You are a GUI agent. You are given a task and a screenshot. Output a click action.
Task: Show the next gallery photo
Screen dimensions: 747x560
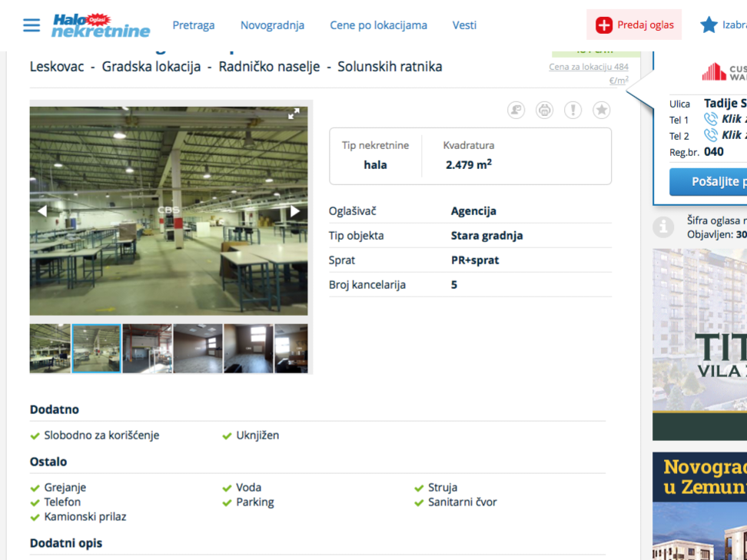(x=295, y=211)
